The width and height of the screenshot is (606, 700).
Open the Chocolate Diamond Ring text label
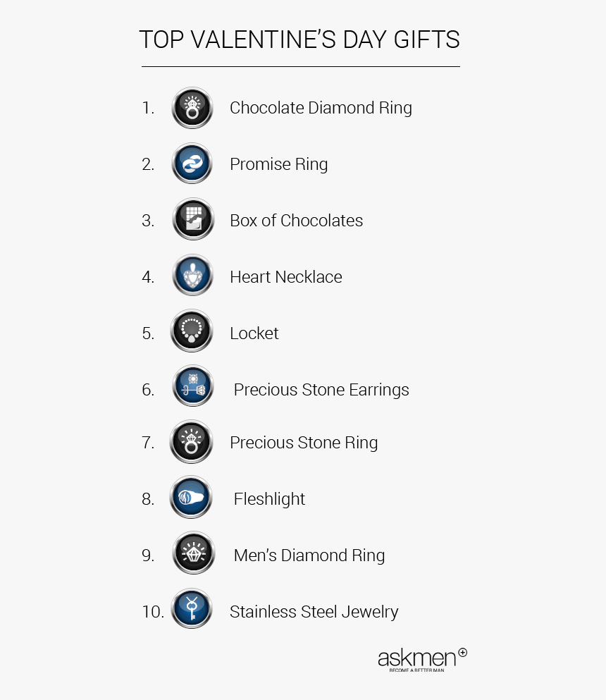pyautogui.click(x=321, y=108)
